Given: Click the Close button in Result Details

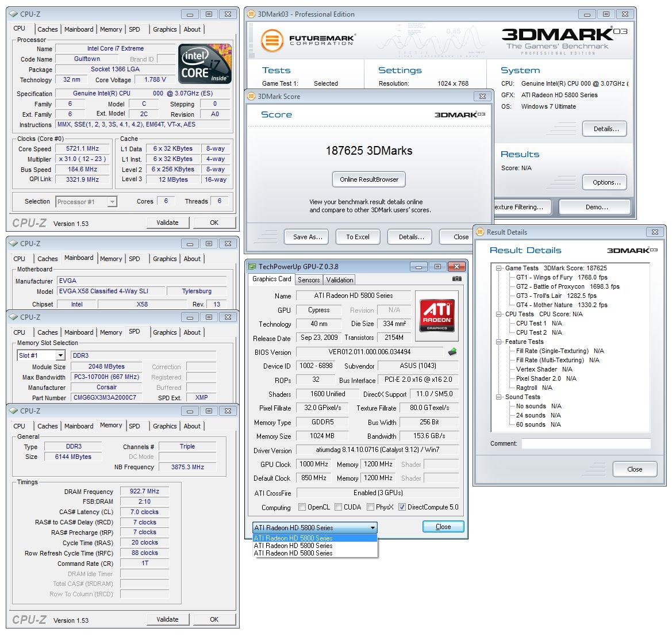Looking at the screenshot, I should [x=635, y=469].
